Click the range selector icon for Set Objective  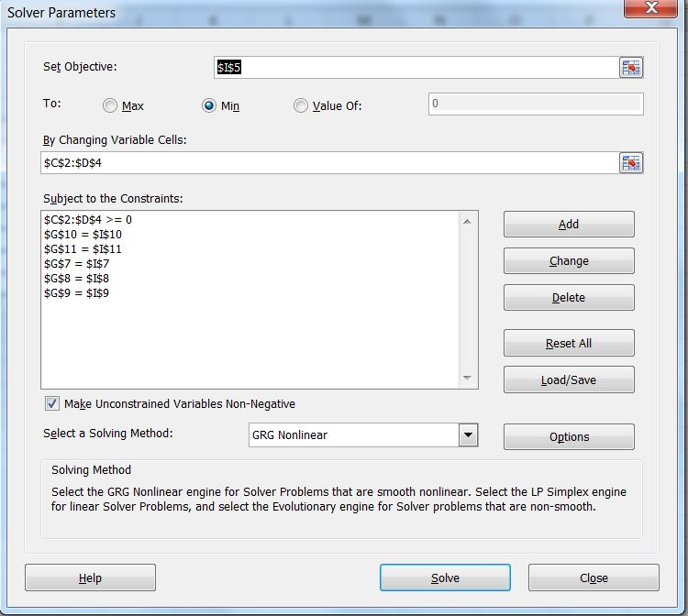click(631, 68)
